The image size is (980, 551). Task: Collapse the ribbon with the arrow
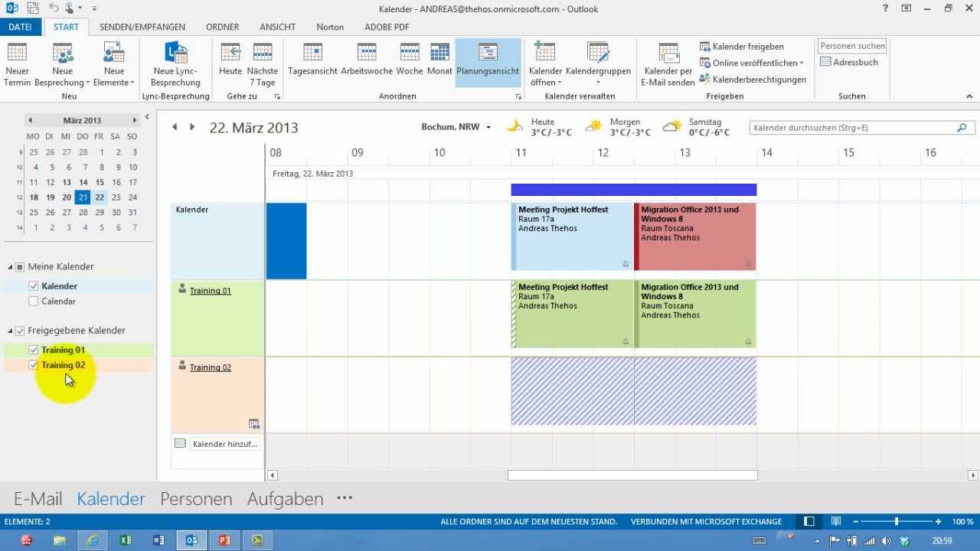coord(969,96)
